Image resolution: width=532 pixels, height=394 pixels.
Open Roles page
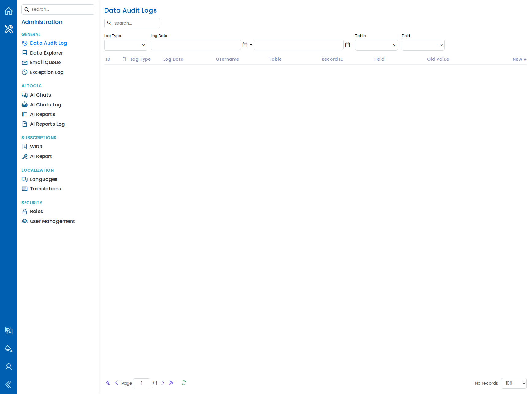[36, 212]
